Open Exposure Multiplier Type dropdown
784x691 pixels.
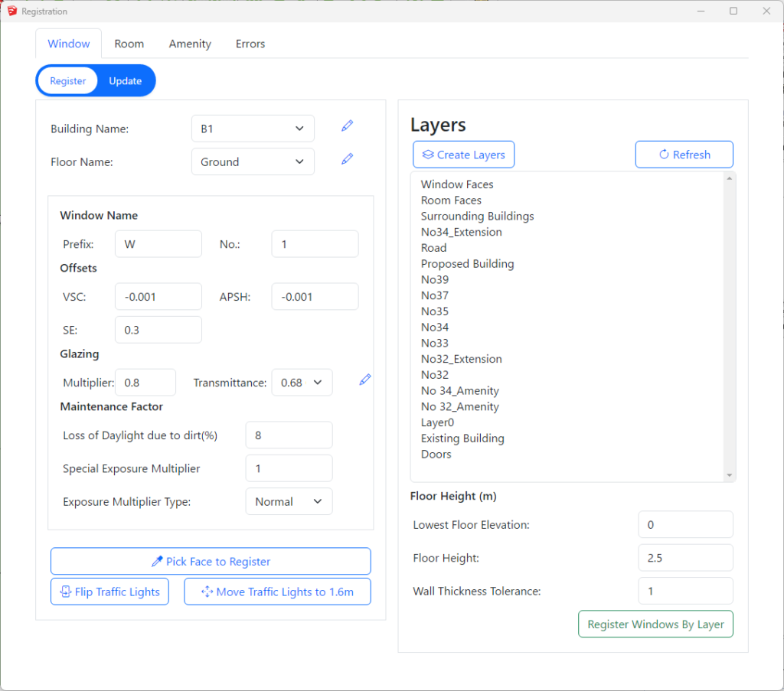289,502
